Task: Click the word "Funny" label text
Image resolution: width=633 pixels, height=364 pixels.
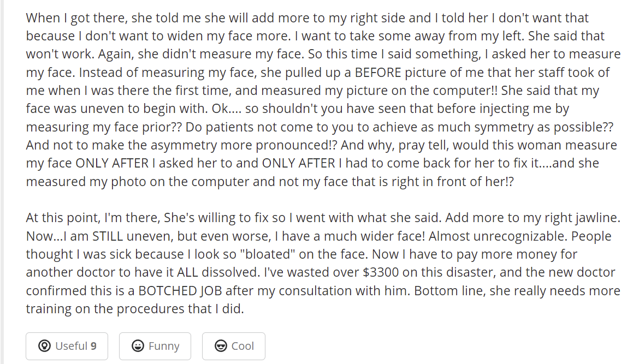Action: [x=163, y=346]
